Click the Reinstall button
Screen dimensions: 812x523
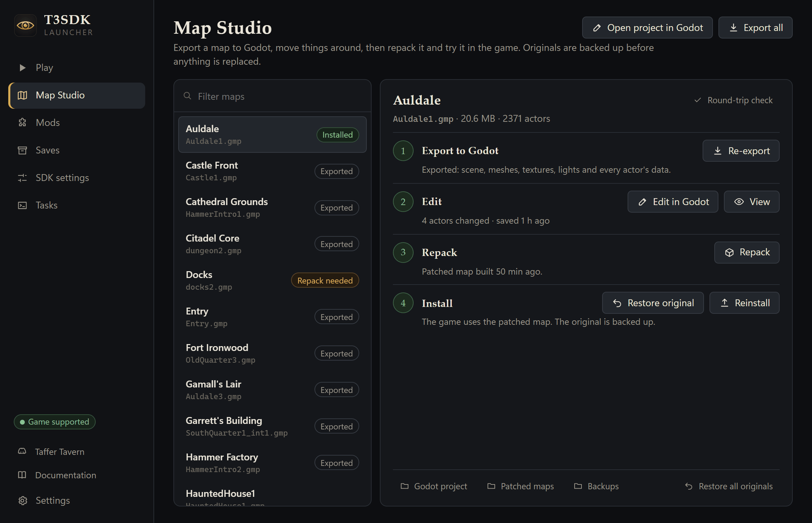(x=744, y=303)
